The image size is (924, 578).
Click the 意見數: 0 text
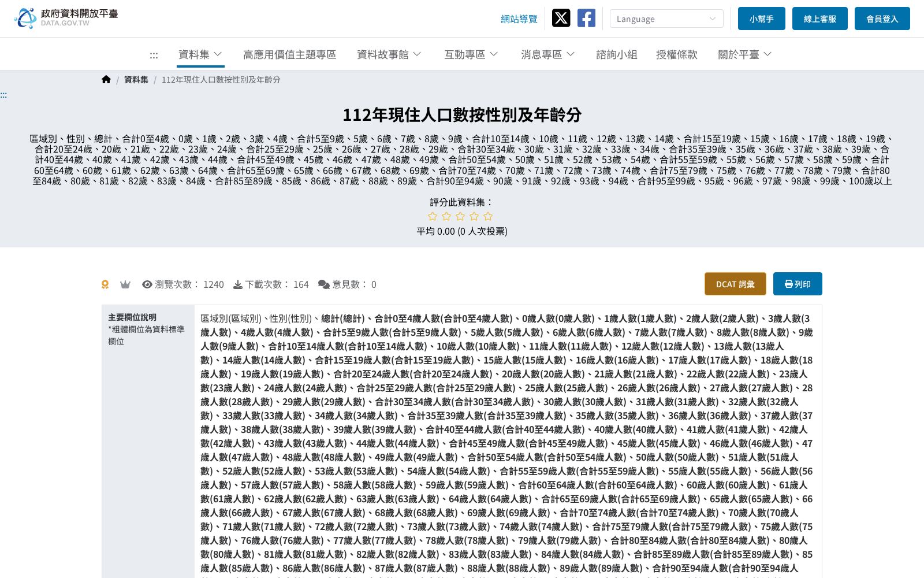354,284
